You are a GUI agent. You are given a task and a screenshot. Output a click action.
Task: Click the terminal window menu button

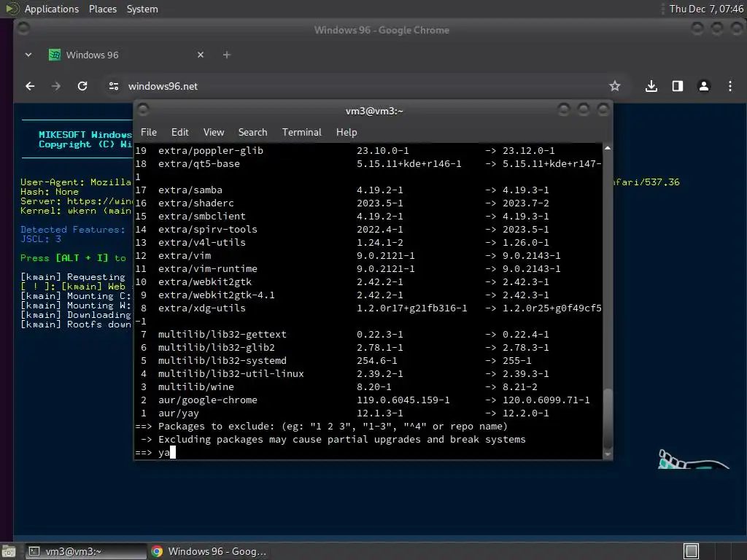[142, 110]
